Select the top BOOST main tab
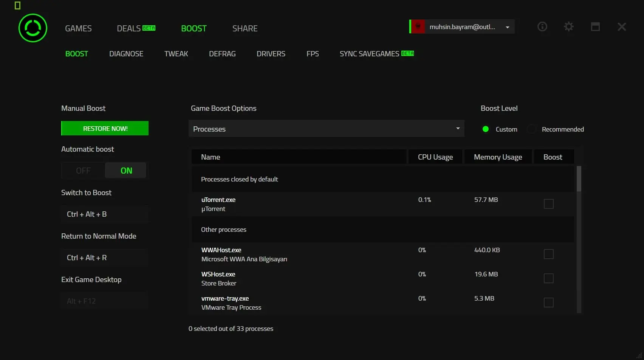Image resolution: width=644 pixels, height=360 pixels. tap(194, 28)
